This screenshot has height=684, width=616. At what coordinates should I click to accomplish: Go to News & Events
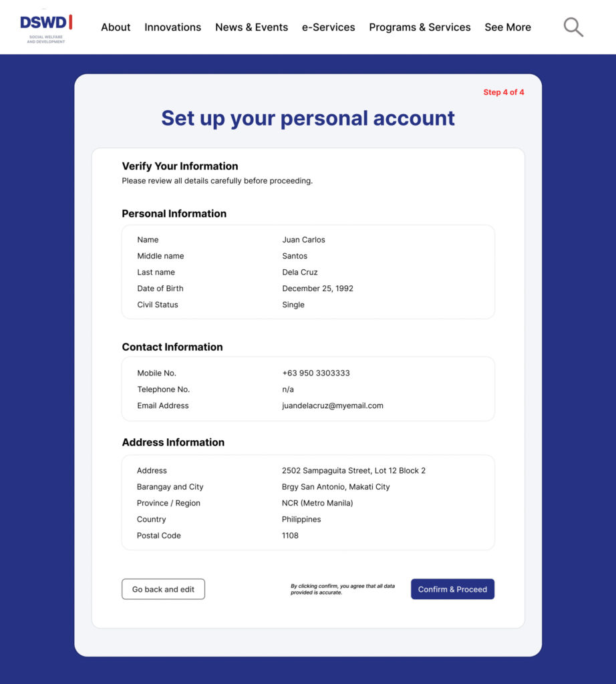251,27
